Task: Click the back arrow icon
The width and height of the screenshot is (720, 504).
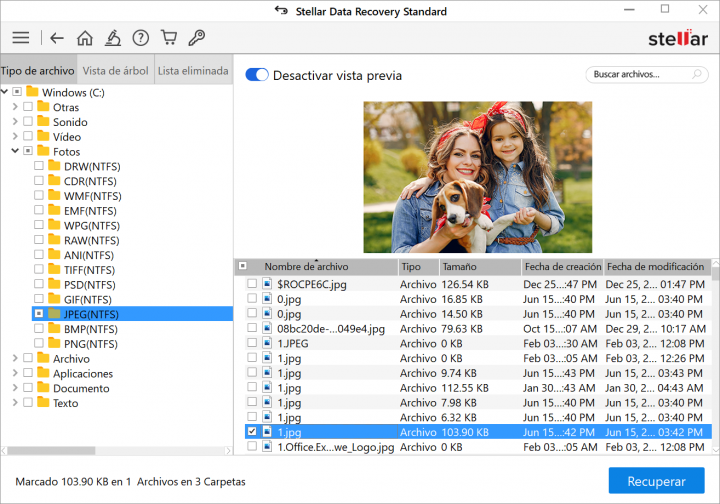Action: (57, 38)
